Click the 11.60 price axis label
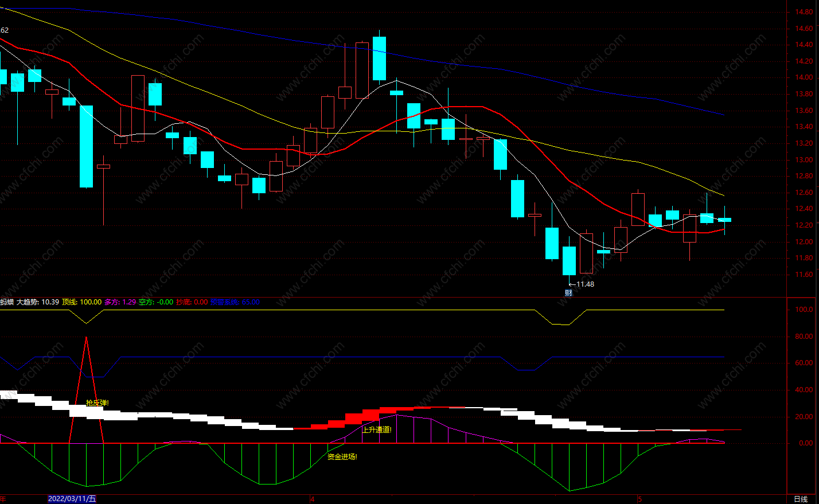The height and width of the screenshot is (504, 819). click(804, 275)
